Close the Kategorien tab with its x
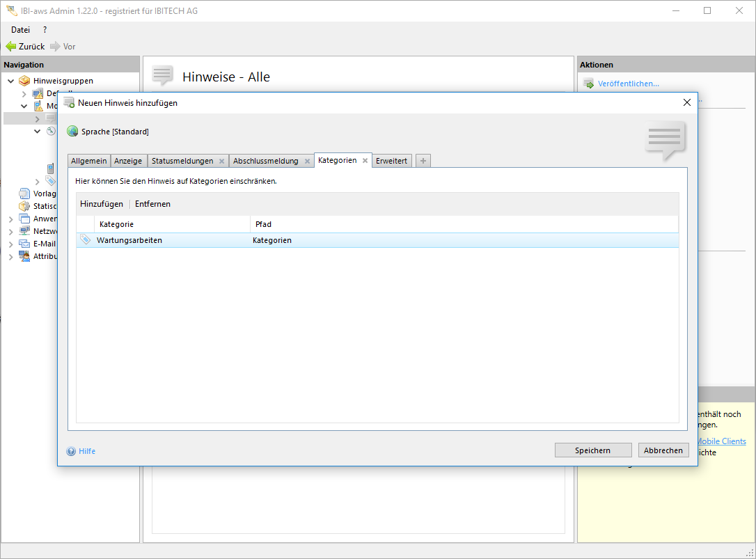The width and height of the screenshot is (756, 559). point(365,161)
